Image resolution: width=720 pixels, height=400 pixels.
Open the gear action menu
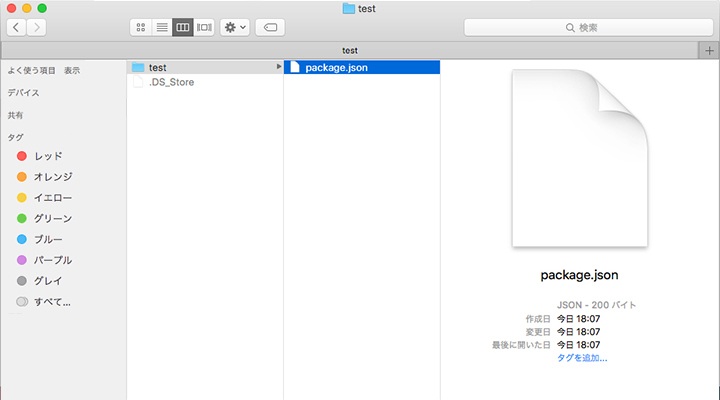tap(235, 27)
